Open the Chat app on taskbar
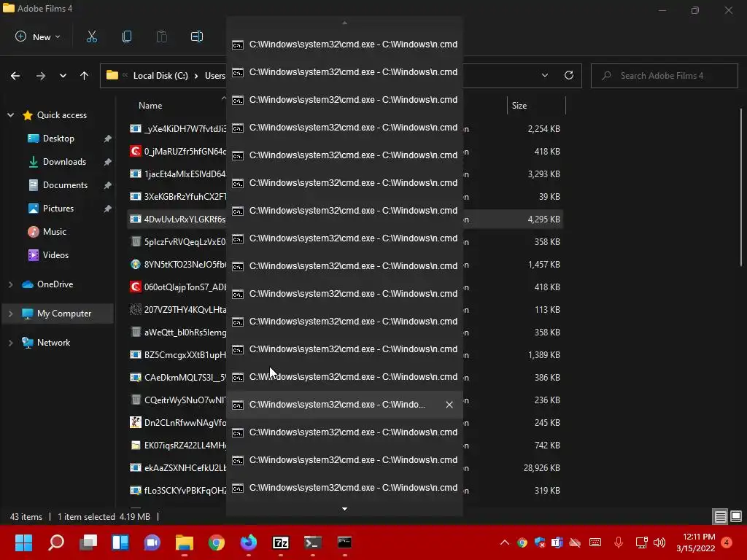Image resolution: width=747 pixels, height=560 pixels. (152, 542)
